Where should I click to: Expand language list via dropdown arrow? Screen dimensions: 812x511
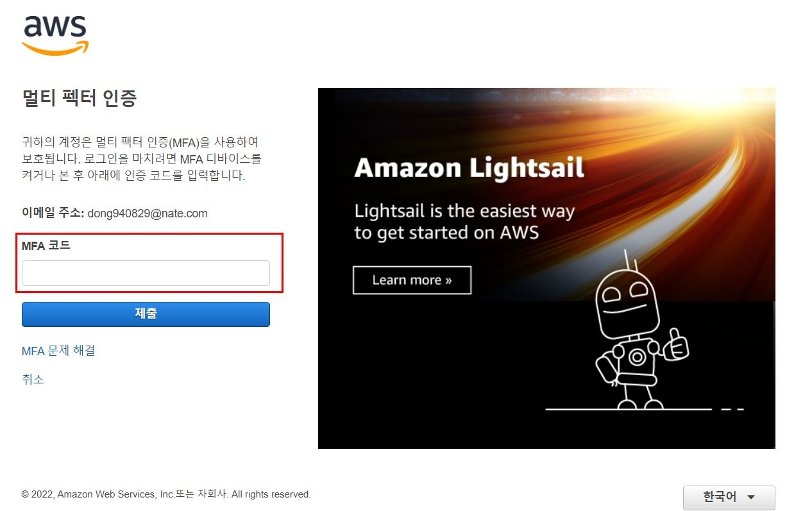(751, 498)
